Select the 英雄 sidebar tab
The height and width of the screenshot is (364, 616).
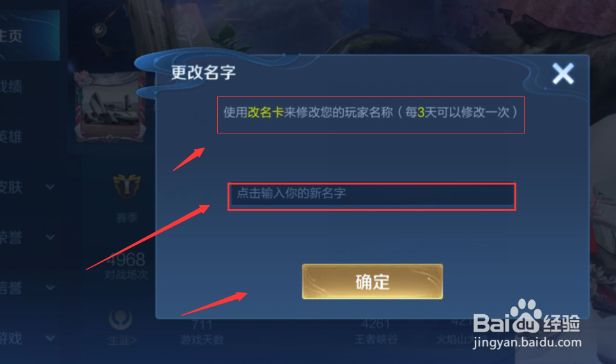pyautogui.click(x=11, y=137)
